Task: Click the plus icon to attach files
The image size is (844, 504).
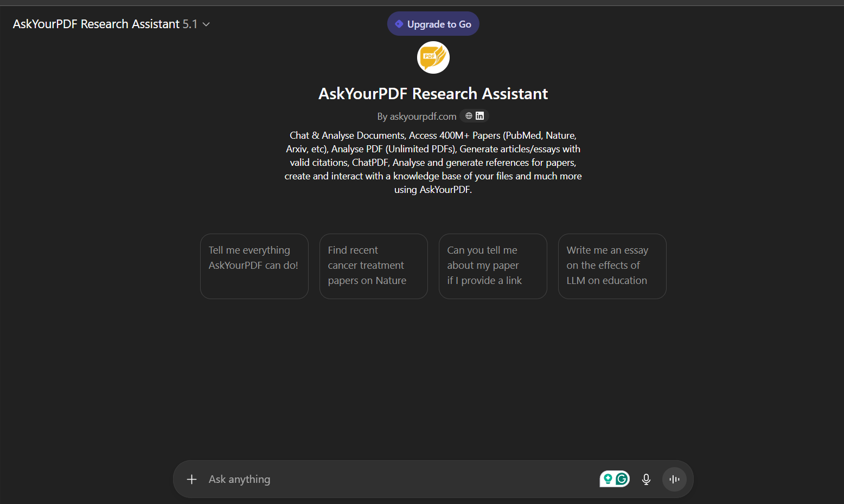Action: tap(191, 479)
